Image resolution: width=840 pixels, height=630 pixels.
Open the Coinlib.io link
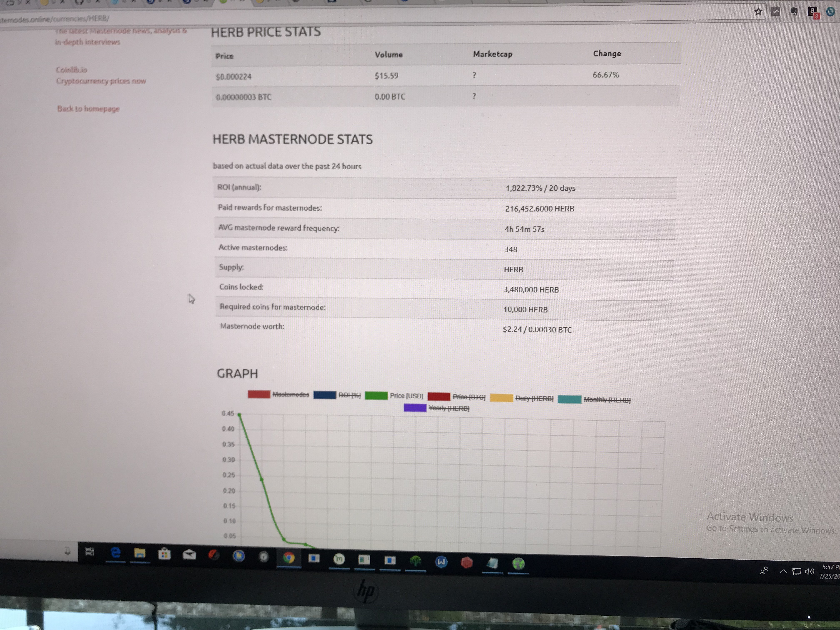pyautogui.click(x=71, y=70)
